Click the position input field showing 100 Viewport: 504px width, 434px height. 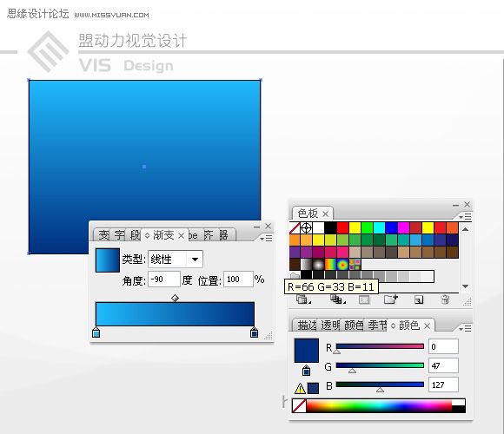coord(238,279)
